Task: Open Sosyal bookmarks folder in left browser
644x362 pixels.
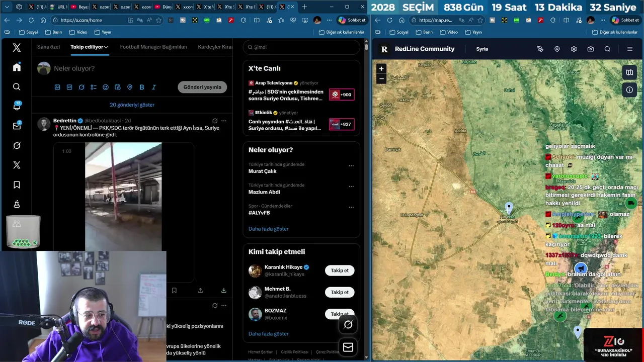Action: click(x=28, y=32)
